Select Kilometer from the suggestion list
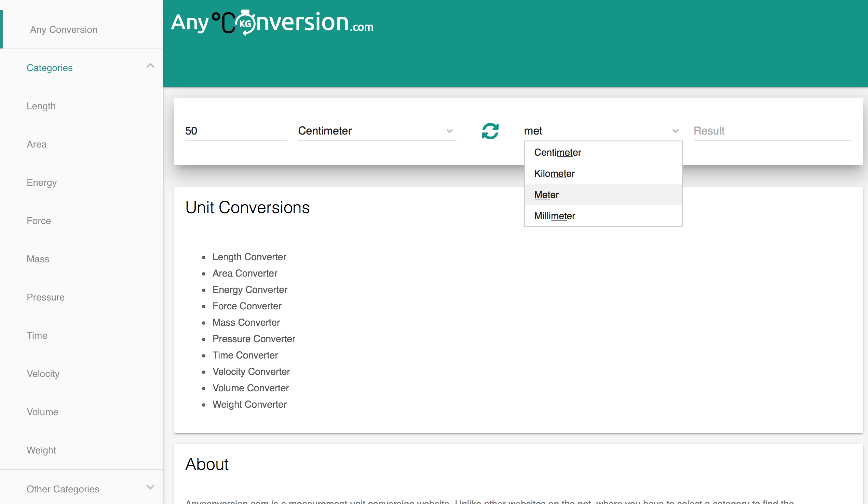The width and height of the screenshot is (868, 504). pos(603,173)
